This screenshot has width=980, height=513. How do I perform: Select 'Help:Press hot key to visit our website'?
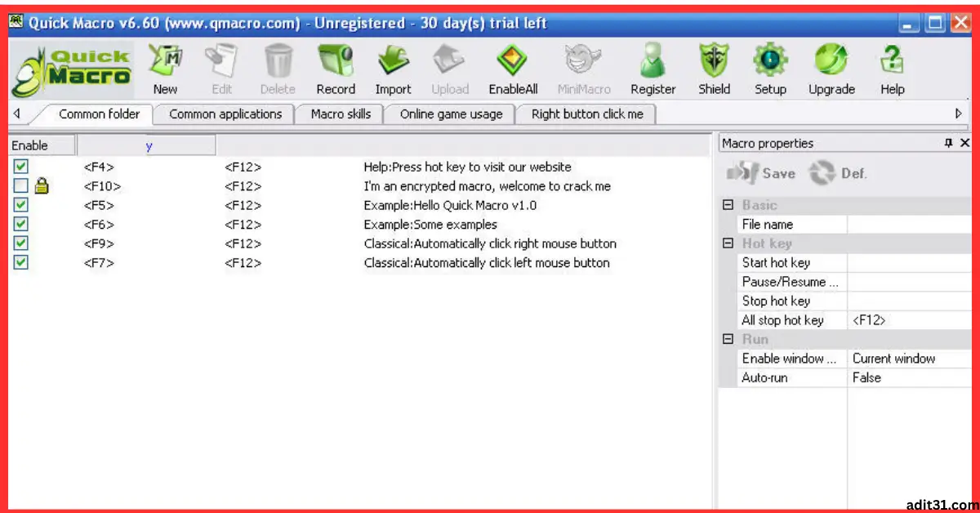[467, 167]
